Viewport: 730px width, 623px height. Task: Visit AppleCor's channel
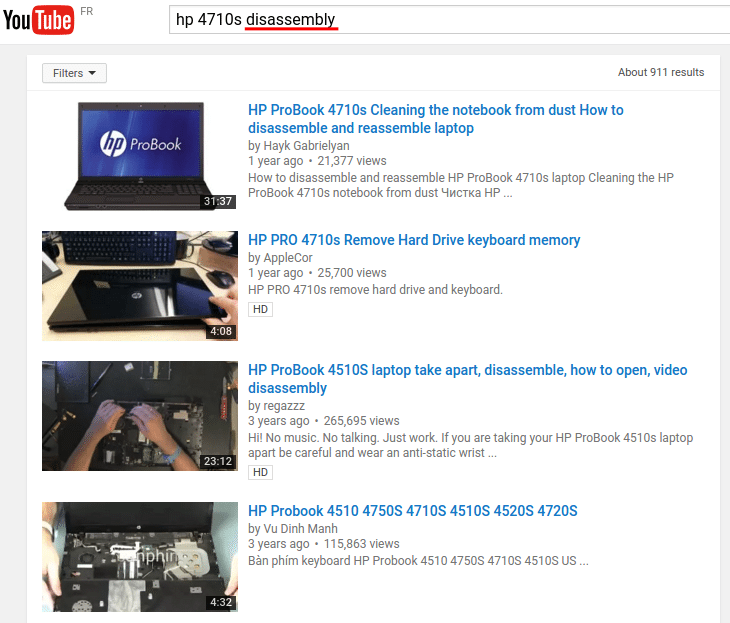tap(288, 257)
